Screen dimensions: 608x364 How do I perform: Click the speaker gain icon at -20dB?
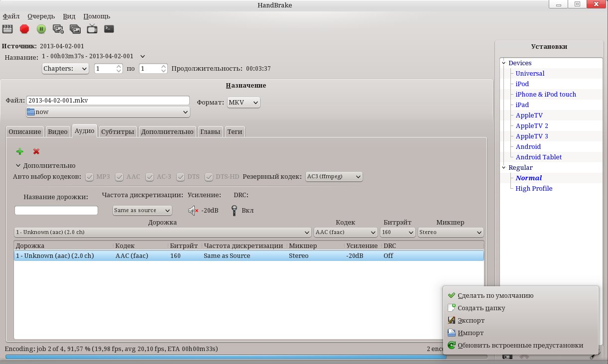pyautogui.click(x=193, y=211)
